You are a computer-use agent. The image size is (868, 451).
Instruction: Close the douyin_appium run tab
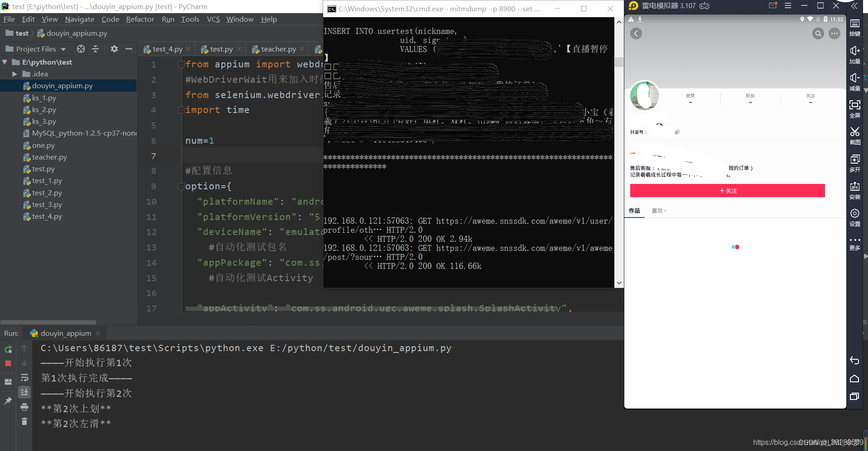pyautogui.click(x=98, y=334)
